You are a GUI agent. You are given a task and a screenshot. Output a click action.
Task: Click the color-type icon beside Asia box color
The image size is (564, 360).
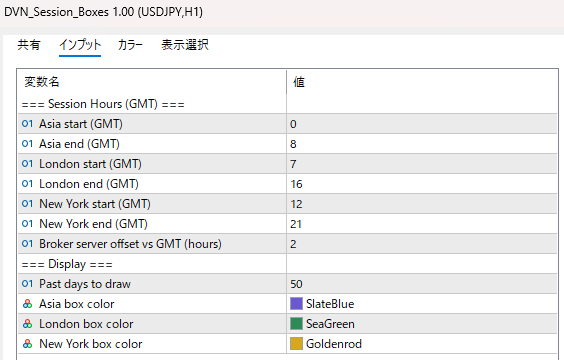click(27, 304)
